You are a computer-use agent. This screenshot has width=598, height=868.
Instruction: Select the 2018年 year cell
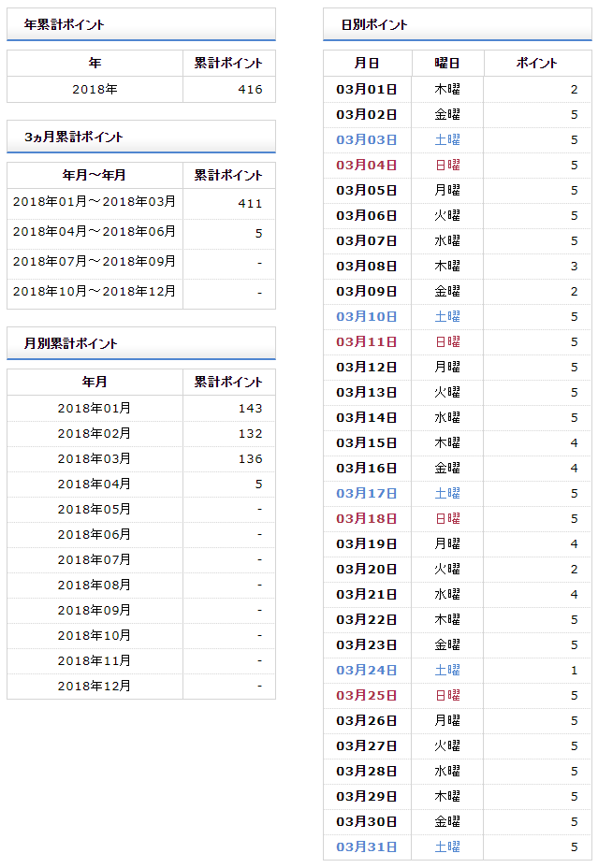(95, 89)
